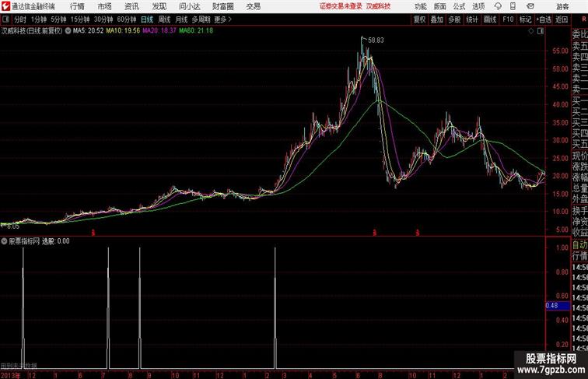Click the mobile phone icon
Screen dimensions: 588x379
pyautogui.click(x=513, y=6)
